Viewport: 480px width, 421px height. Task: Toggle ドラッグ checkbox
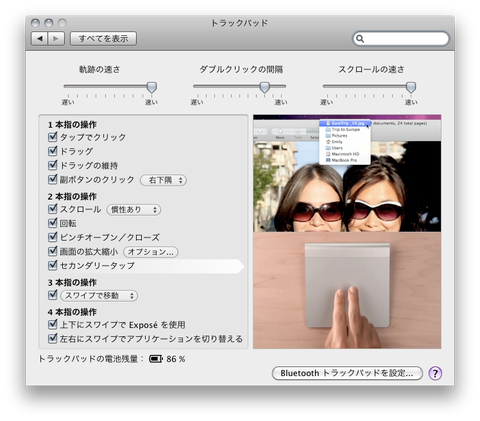[x=53, y=151]
